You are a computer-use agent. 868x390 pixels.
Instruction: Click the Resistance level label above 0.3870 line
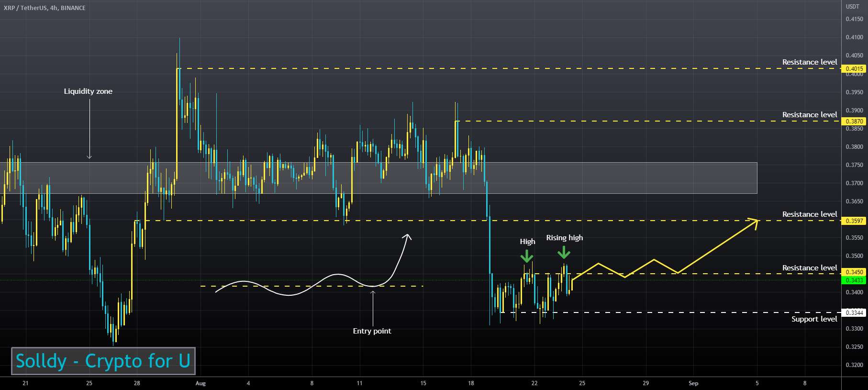click(810, 115)
